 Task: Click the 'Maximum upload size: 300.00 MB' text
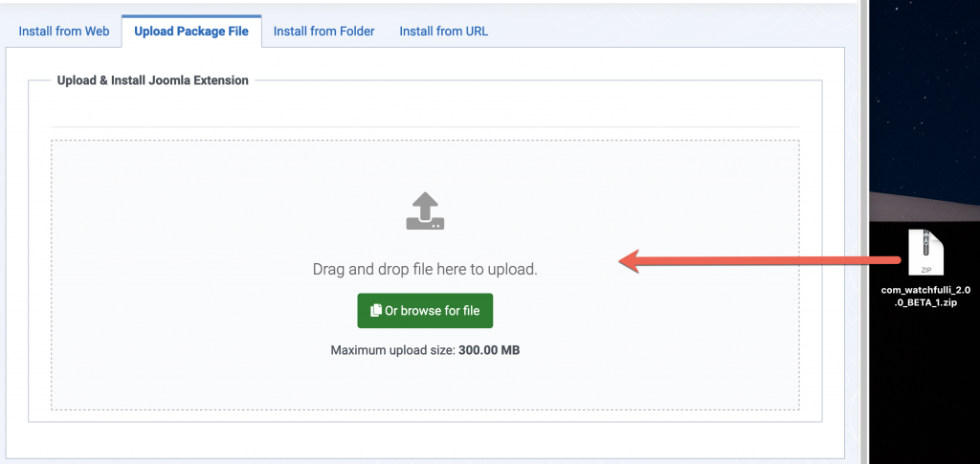coord(425,350)
